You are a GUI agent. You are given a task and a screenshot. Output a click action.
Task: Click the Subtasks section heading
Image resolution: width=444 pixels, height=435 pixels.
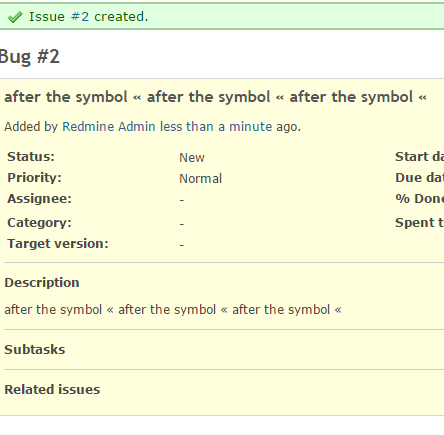pos(35,350)
